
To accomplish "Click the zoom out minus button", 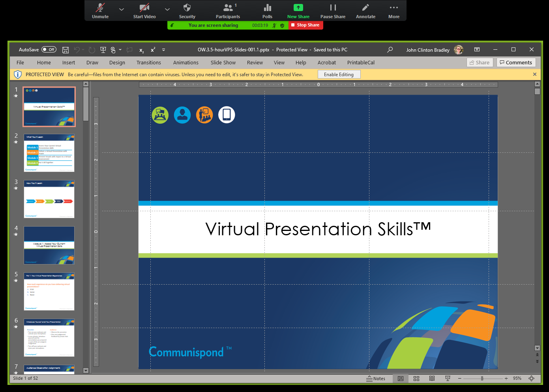I will click(460, 379).
